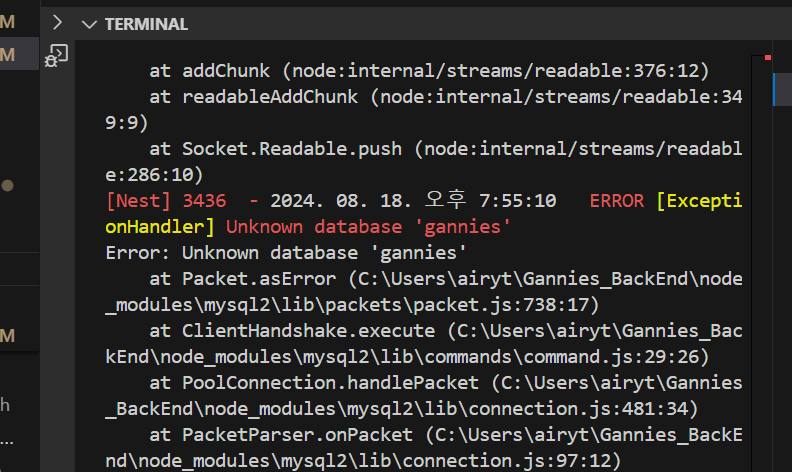The height and width of the screenshot is (472, 792).
Task: Click the highlighted M status row in sidebar
Action: pyautogui.click(x=19, y=54)
